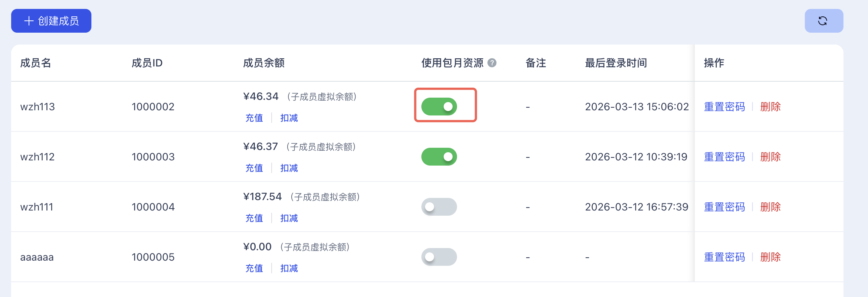Viewport: 868px width, 297px height.
Task: Disable monthly resource toggle for wzh113
Action: (439, 107)
